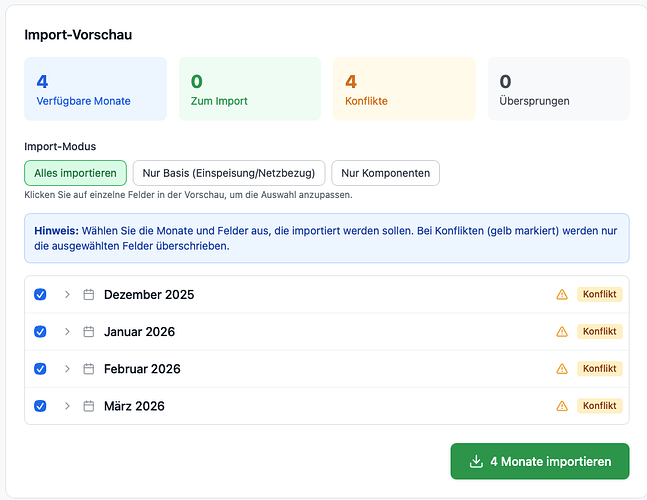Uncheck the Dezember 2025 checkbox
Screen dimensions: 647x500
(x=40, y=295)
